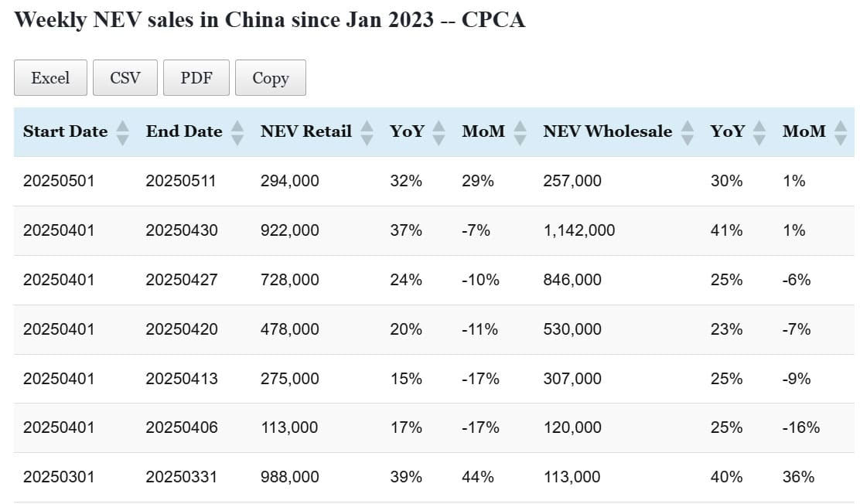Download data using CSV button
The height and width of the screenshot is (504, 860).
(x=125, y=78)
